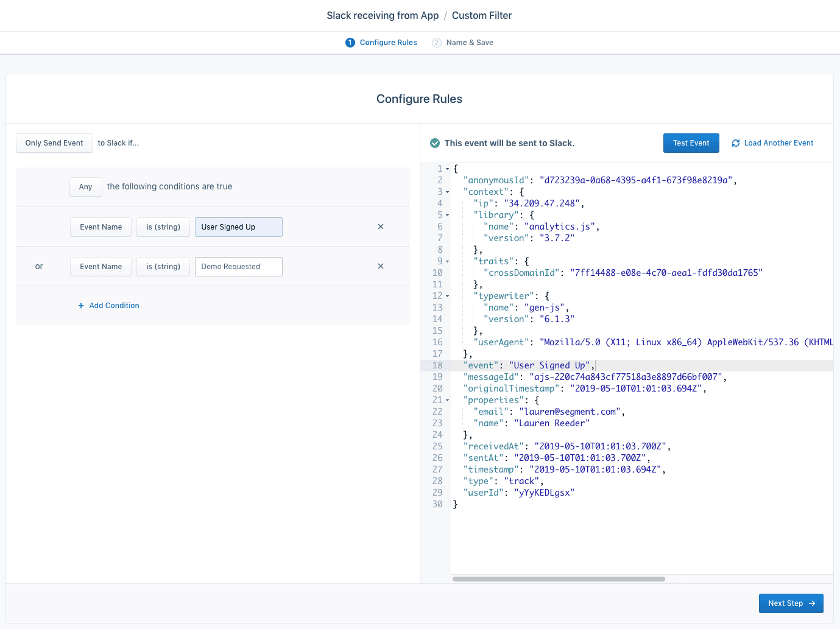Collapse the context object at line 3
The image size is (840, 629).
click(446, 191)
